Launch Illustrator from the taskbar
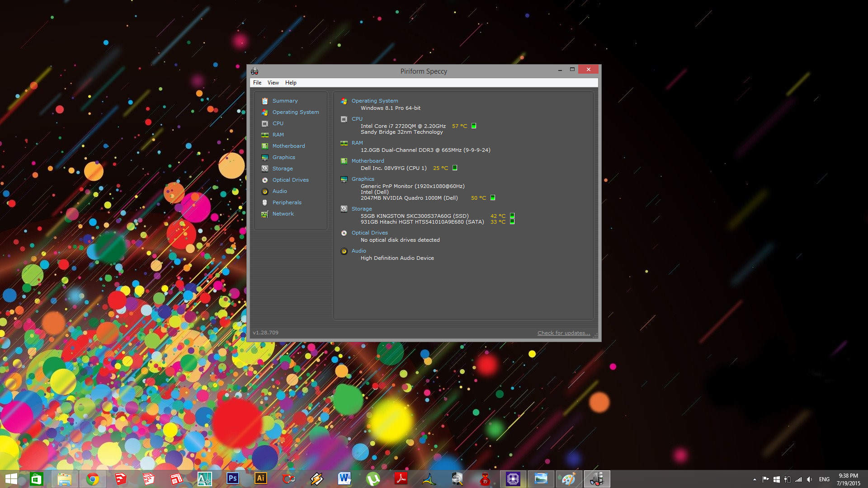Viewport: 868px width, 488px height. 260,479
